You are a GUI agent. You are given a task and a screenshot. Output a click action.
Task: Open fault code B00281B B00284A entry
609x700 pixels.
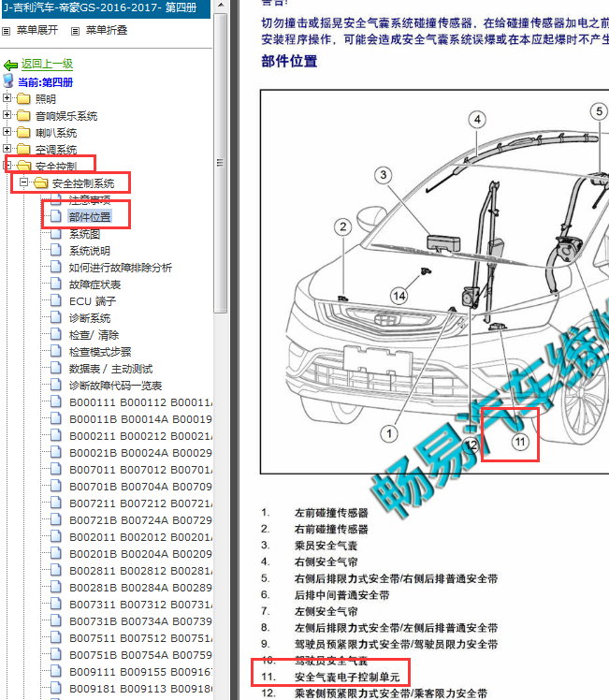click(140, 588)
